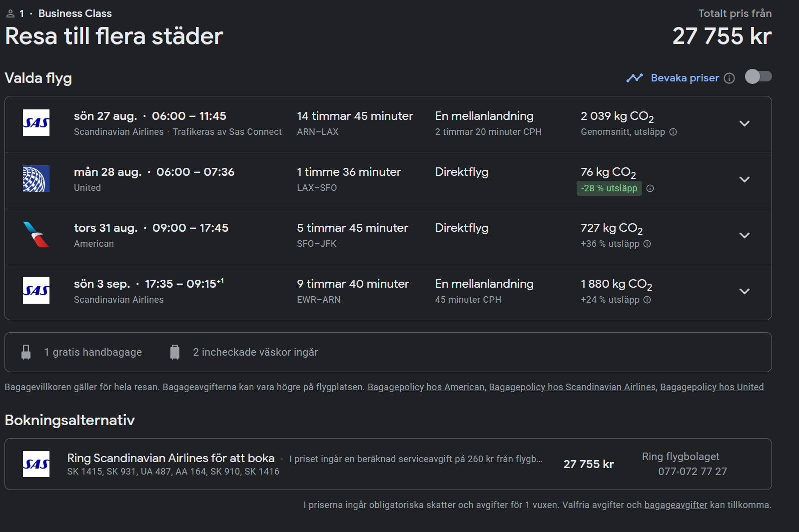Click info icon next to +36 % utsläpp
This screenshot has width=799, height=532.
(x=647, y=244)
